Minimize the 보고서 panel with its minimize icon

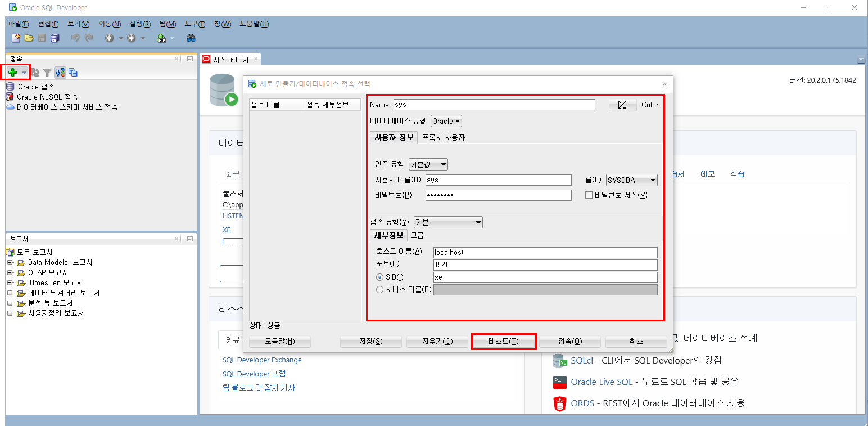tap(189, 239)
